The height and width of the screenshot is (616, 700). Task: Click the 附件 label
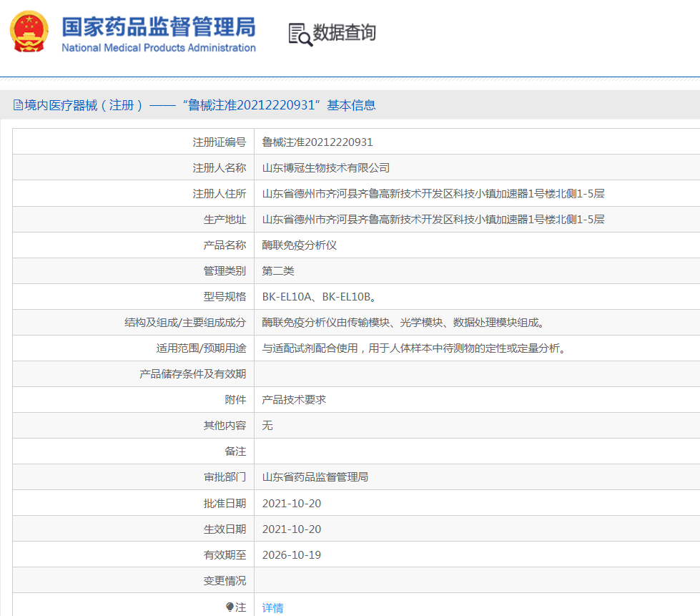[x=235, y=400]
